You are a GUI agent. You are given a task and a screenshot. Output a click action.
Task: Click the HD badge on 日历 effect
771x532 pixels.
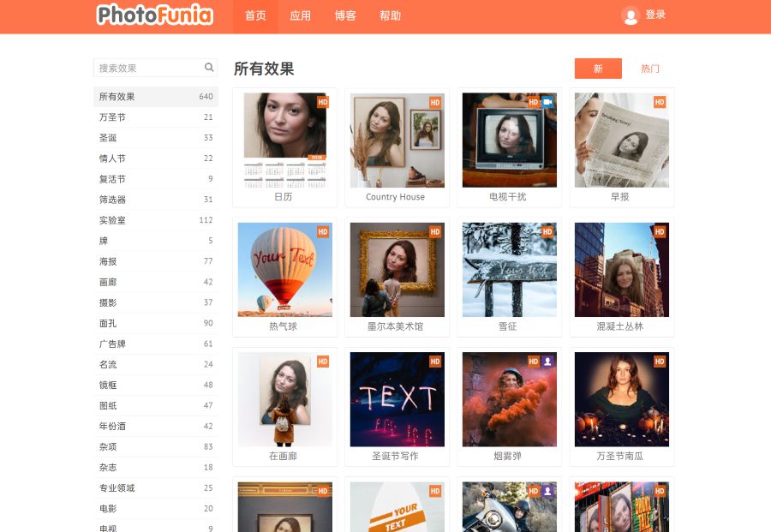pyautogui.click(x=323, y=102)
